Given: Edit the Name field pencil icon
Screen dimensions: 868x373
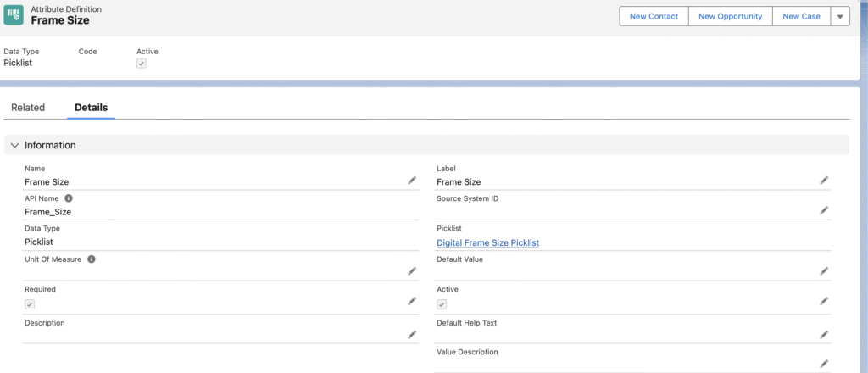Looking at the screenshot, I should tap(412, 181).
